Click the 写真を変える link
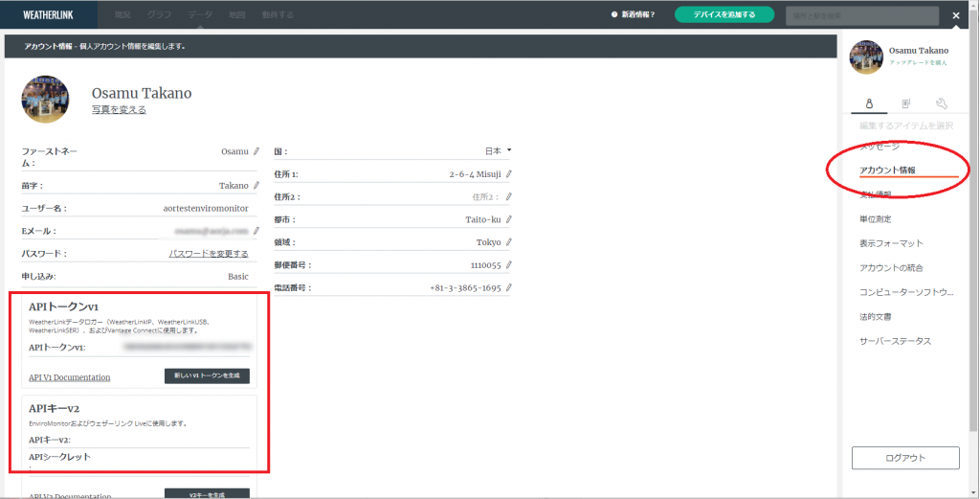980x499 pixels. click(x=120, y=109)
